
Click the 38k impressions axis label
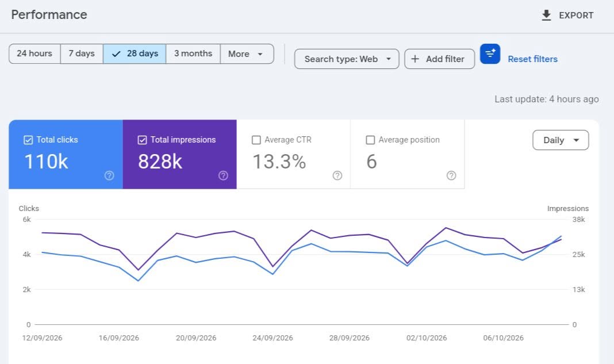point(579,220)
